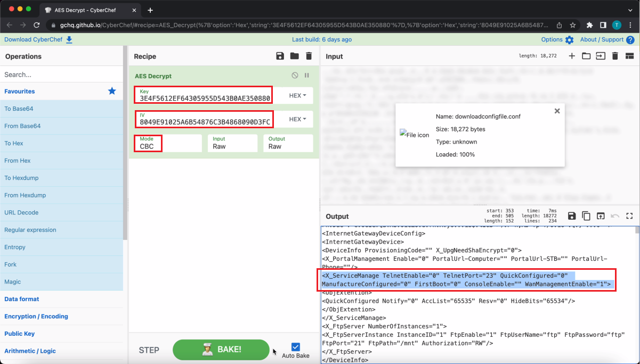Expand the Public Key category

point(61,334)
